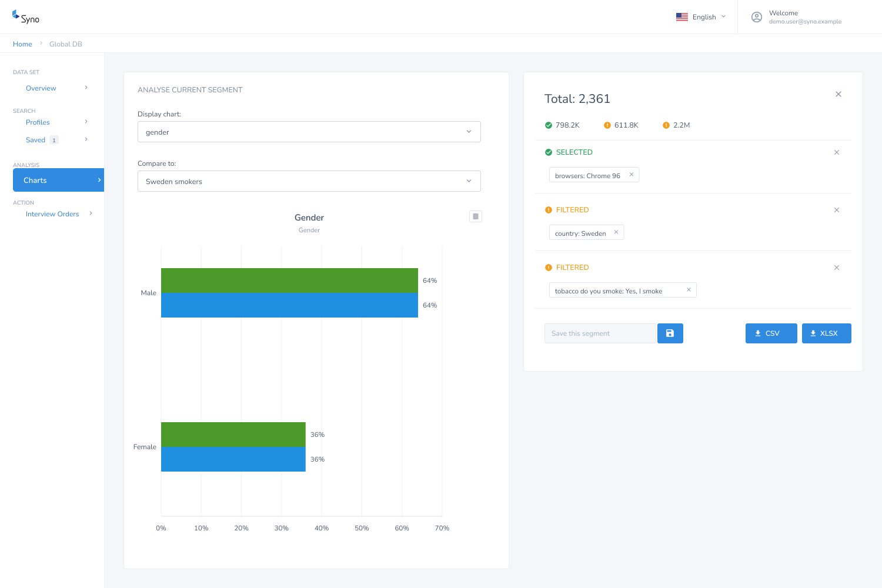Click the Syno logo

pos(26,17)
